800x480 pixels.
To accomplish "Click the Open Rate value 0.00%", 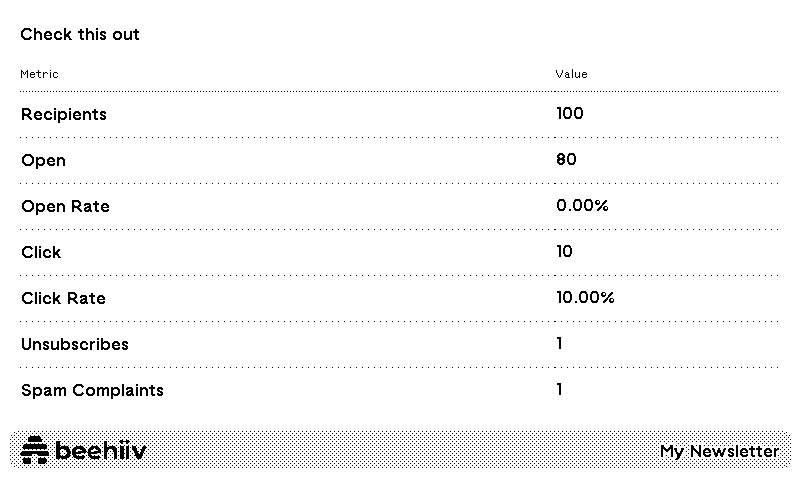I will [582, 206].
